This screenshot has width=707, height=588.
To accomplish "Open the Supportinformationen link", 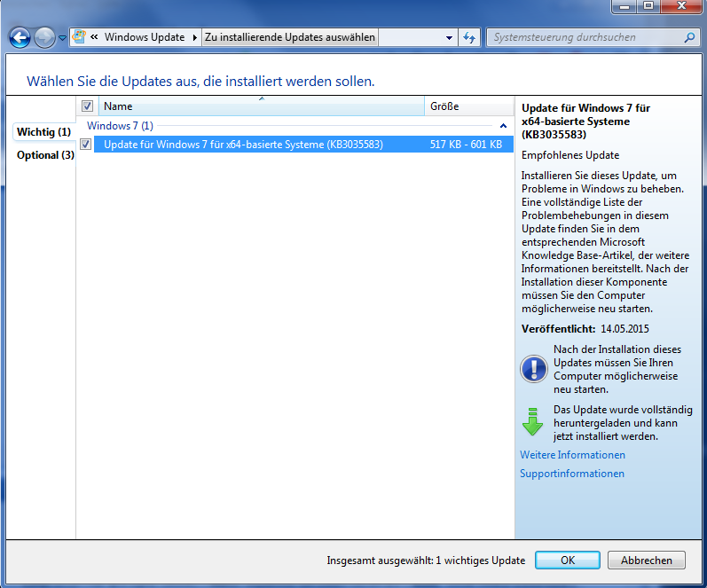I will tap(572, 474).
